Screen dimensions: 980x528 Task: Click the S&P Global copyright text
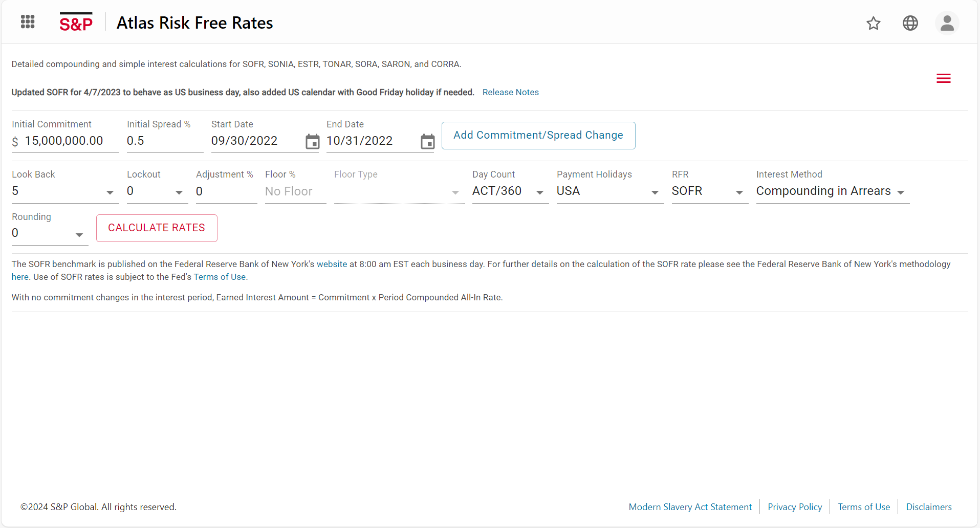point(98,507)
